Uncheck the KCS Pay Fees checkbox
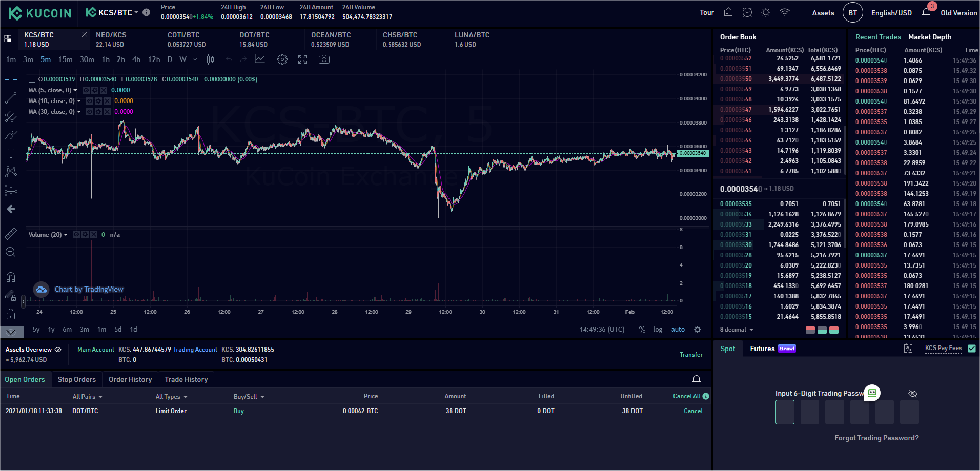This screenshot has height=471, width=980. (x=972, y=349)
